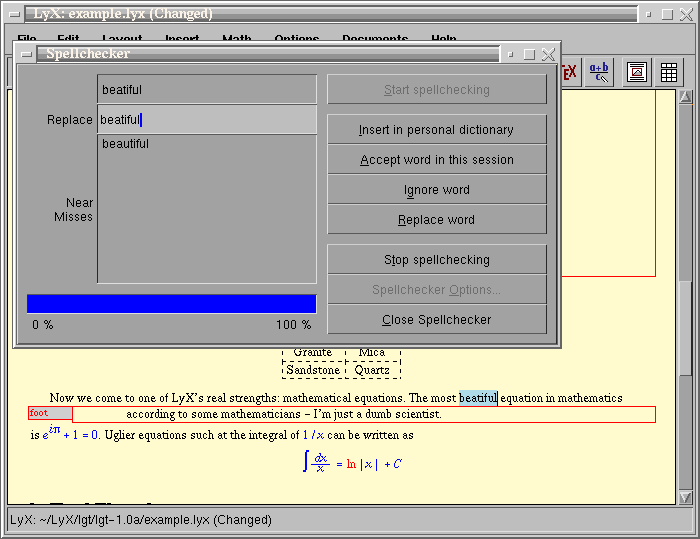The height and width of the screenshot is (539, 700).
Task: Open the LyX main window menu button
Action: click(x=14, y=14)
